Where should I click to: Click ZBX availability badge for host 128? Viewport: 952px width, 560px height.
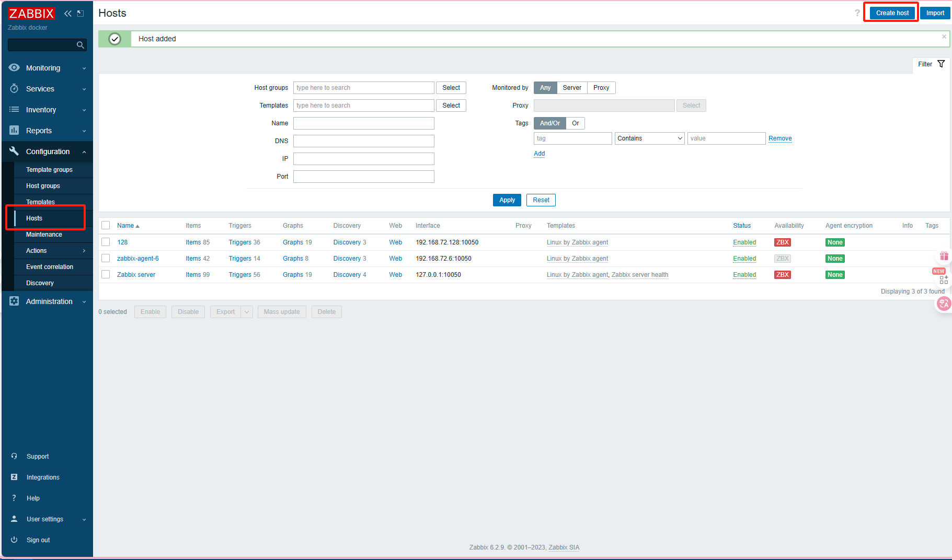[782, 242]
